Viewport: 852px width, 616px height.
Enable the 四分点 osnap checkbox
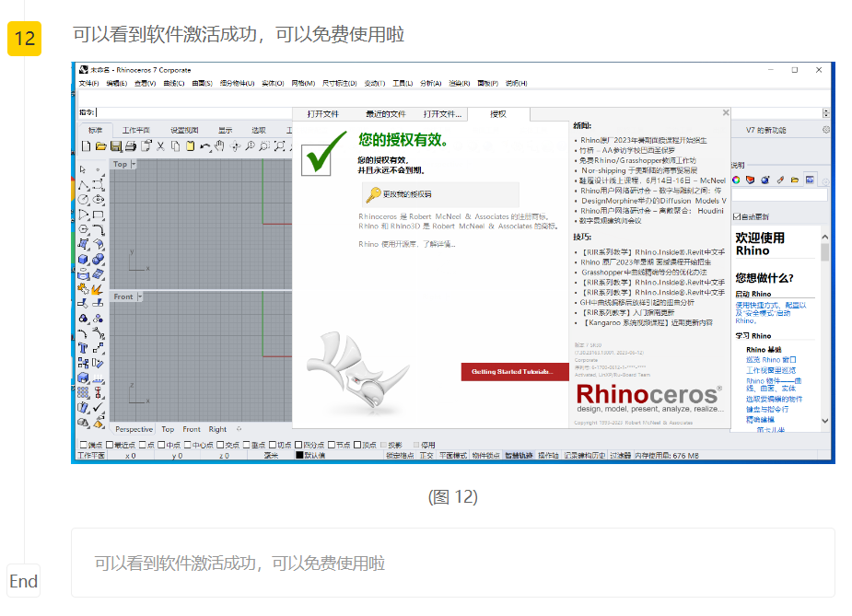(298, 445)
